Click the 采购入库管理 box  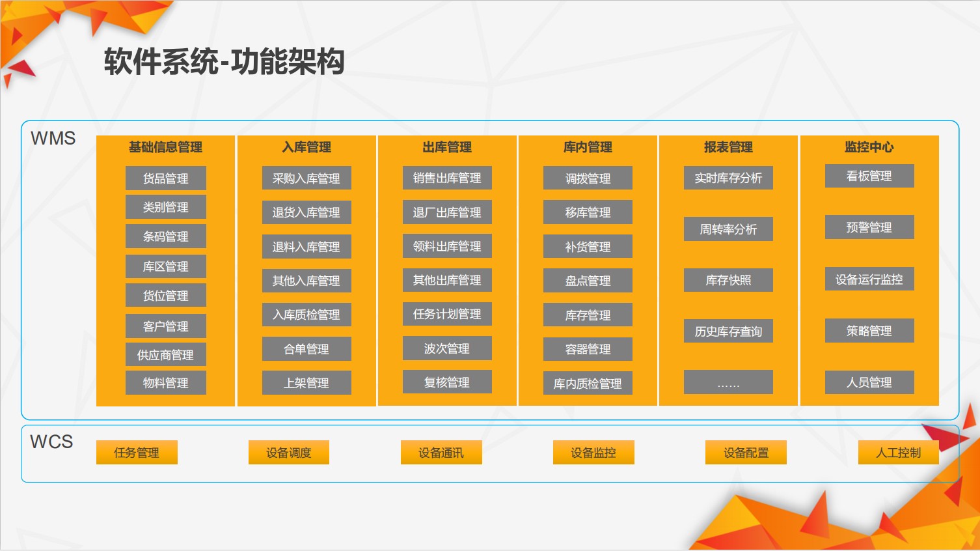coord(306,178)
